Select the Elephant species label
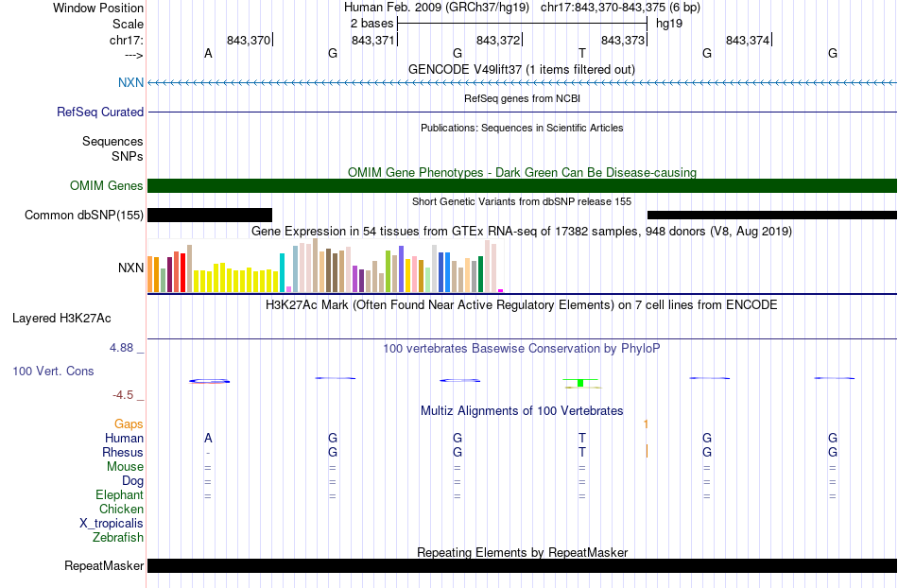Screen dimensions: 898x588 tap(120, 495)
